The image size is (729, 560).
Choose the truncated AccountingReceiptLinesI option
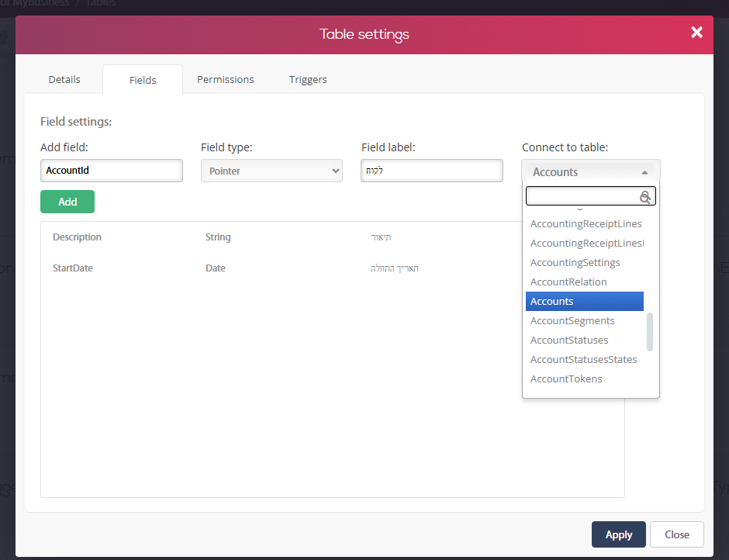[x=586, y=244]
